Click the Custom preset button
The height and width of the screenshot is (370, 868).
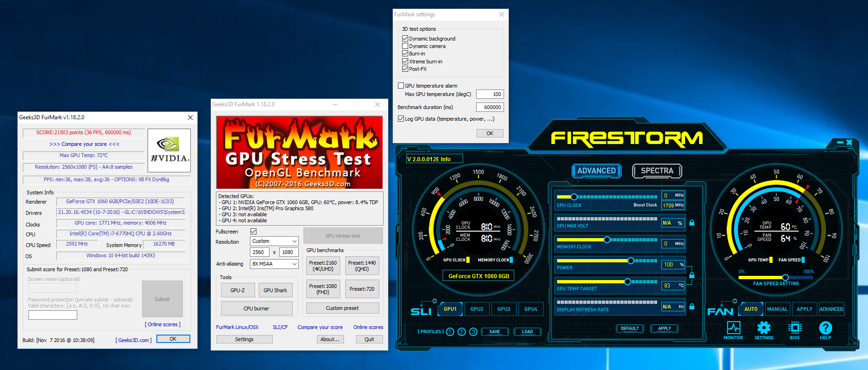(343, 308)
